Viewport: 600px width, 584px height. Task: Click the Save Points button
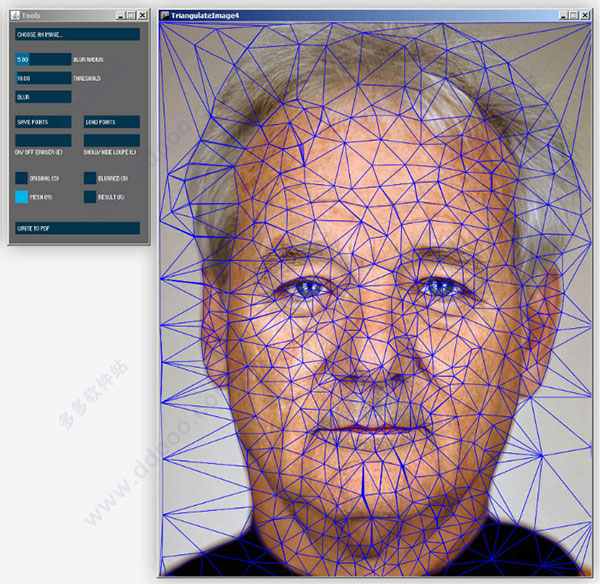(x=43, y=122)
